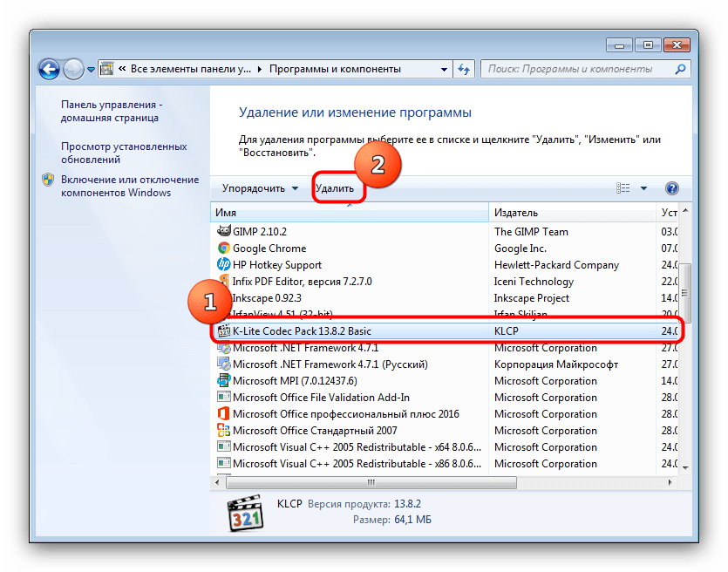
Task: Open the address bar history dropdown
Action: point(440,69)
